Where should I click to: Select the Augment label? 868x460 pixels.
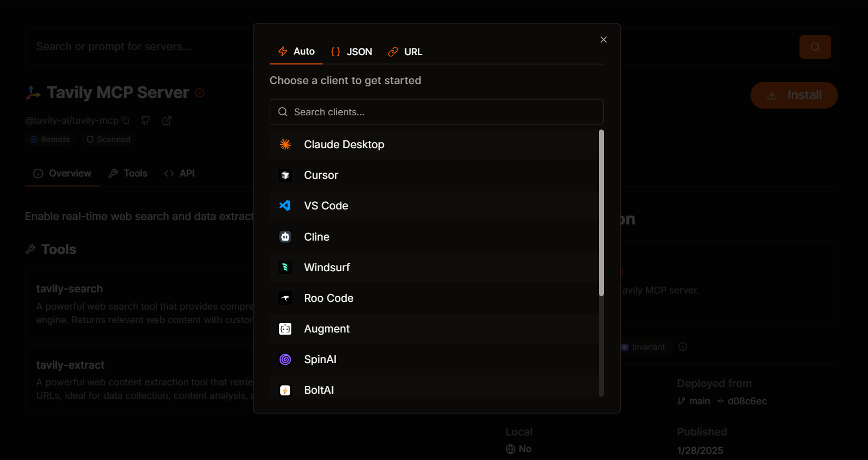pyautogui.click(x=327, y=329)
